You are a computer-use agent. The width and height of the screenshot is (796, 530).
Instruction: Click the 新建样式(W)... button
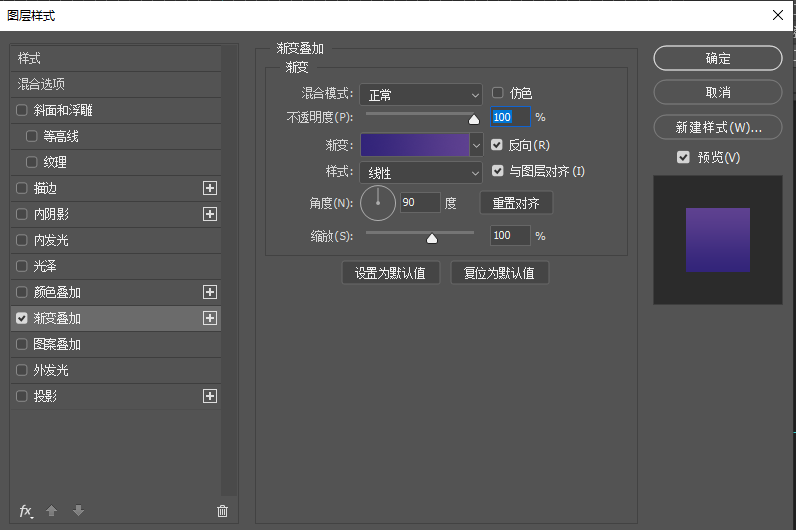[718, 127]
